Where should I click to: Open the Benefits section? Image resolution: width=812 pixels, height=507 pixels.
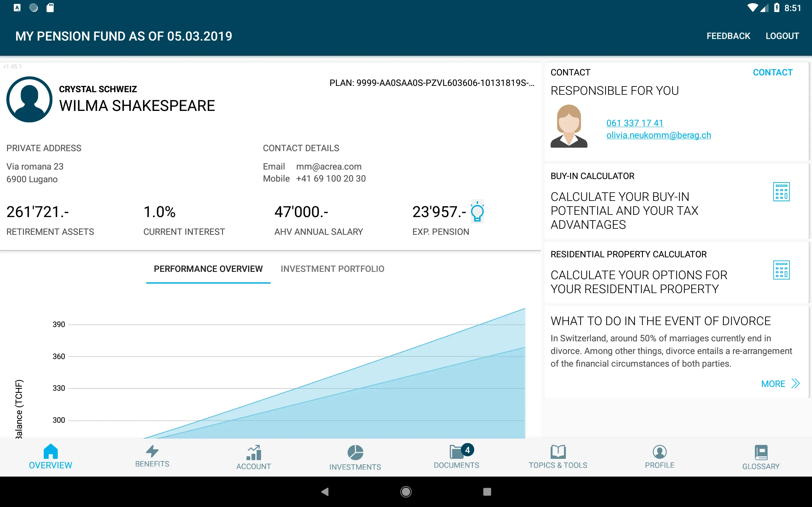[x=152, y=457]
